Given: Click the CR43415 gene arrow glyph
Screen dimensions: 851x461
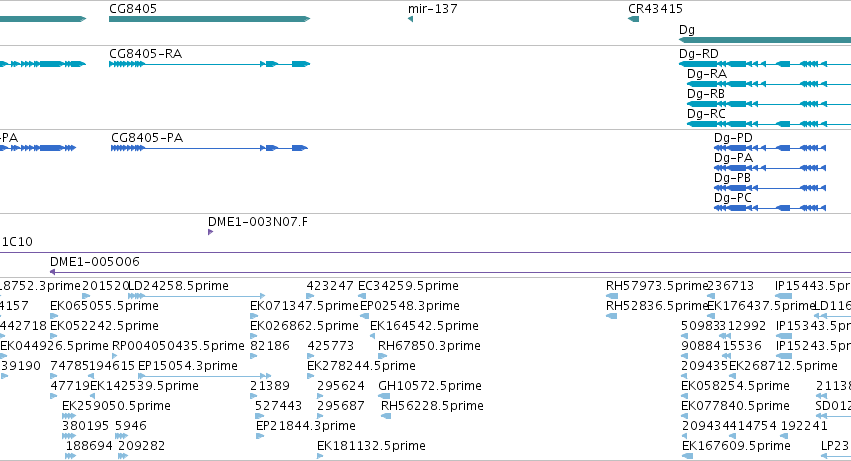Looking at the screenshot, I should coord(633,19).
